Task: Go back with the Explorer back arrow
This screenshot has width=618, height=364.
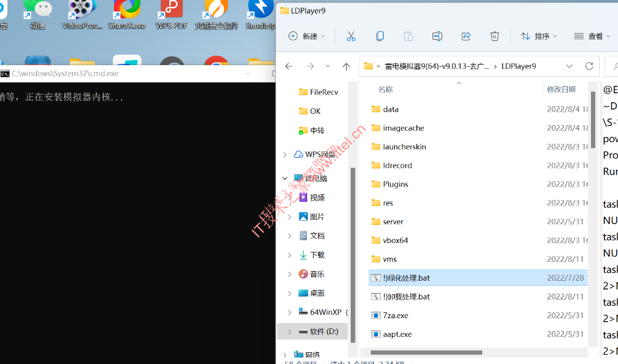Action: pyautogui.click(x=289, y=66)
